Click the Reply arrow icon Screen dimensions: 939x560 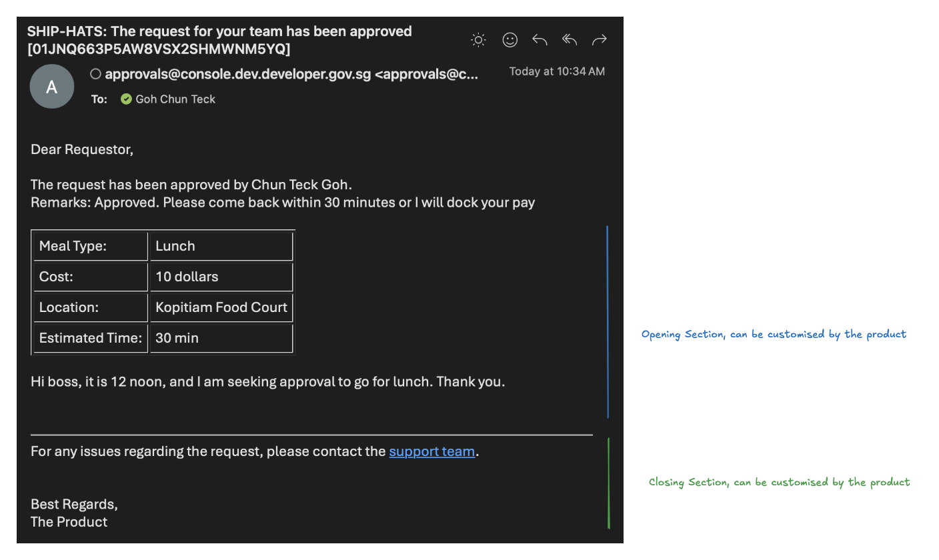[x=540, y=40]
